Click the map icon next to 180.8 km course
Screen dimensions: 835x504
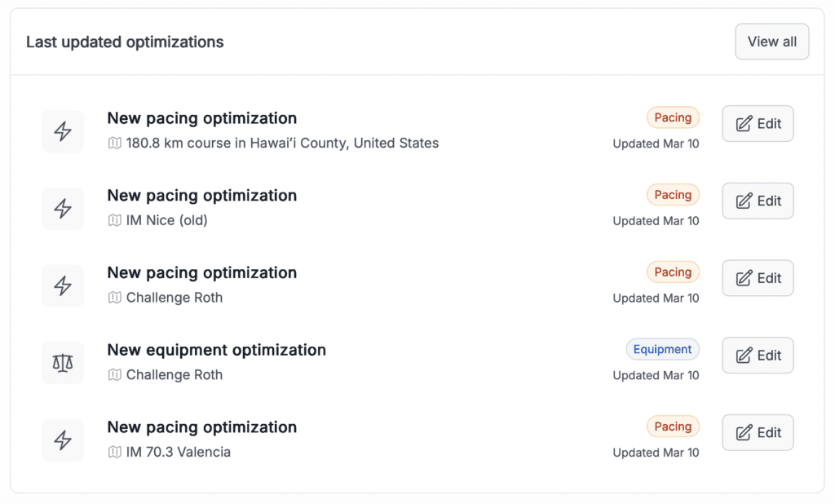114,144
